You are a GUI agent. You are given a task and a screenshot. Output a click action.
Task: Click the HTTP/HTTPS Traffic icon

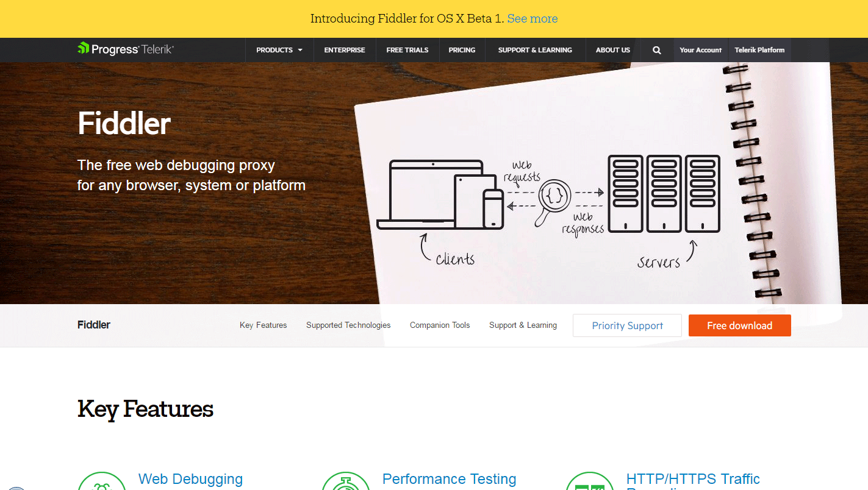pyautogui.click(x=590, y=481)
